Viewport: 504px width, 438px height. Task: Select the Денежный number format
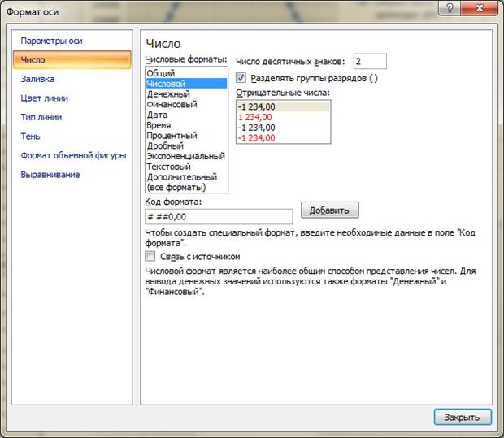coord(186,93)
